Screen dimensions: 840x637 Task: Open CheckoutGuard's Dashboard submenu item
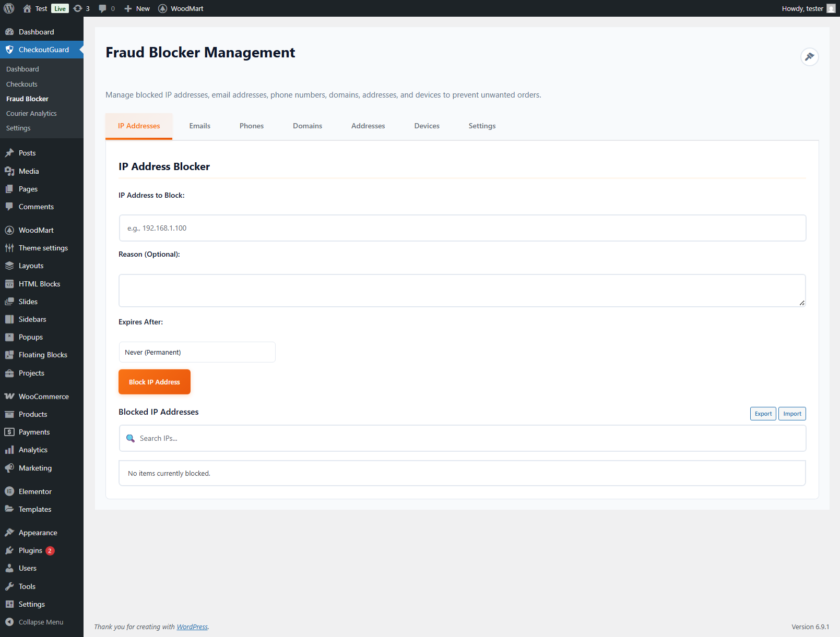(x=22, y=69)
